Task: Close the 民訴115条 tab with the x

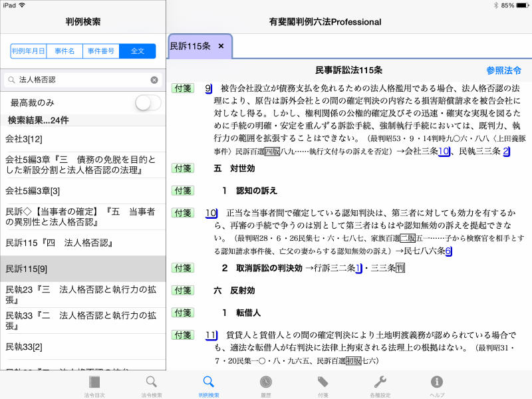Action: [x=221, y=46]
